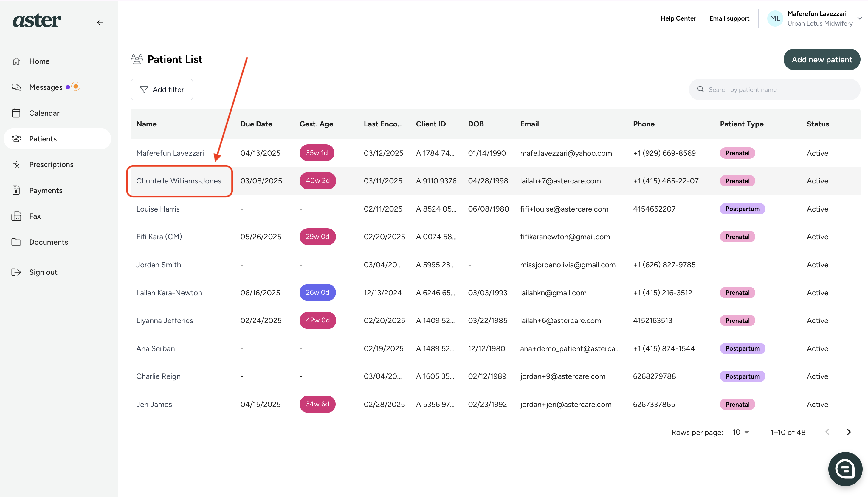This screenshot has width=868, height=497.
Task: Click the Home house icon
Action: (x=16, y=61)
